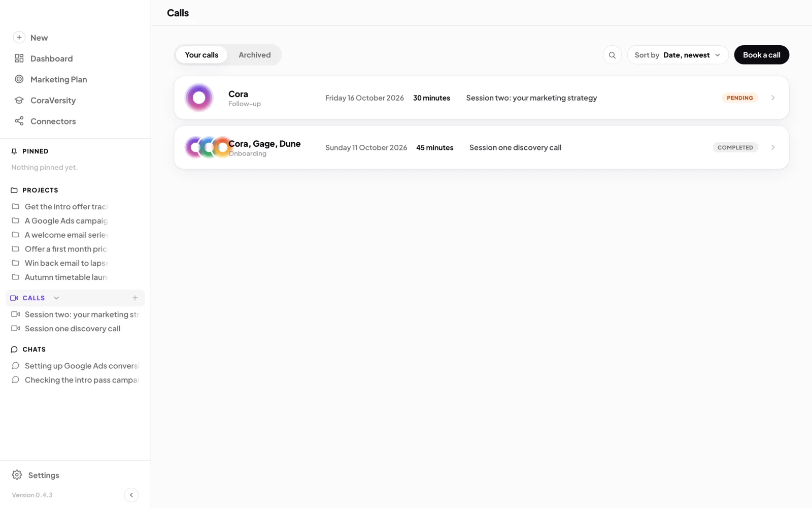Click the Pinned pin icon
Image resolution: width=812 pixels, height=508 pixels.
[x=14, y=151]
